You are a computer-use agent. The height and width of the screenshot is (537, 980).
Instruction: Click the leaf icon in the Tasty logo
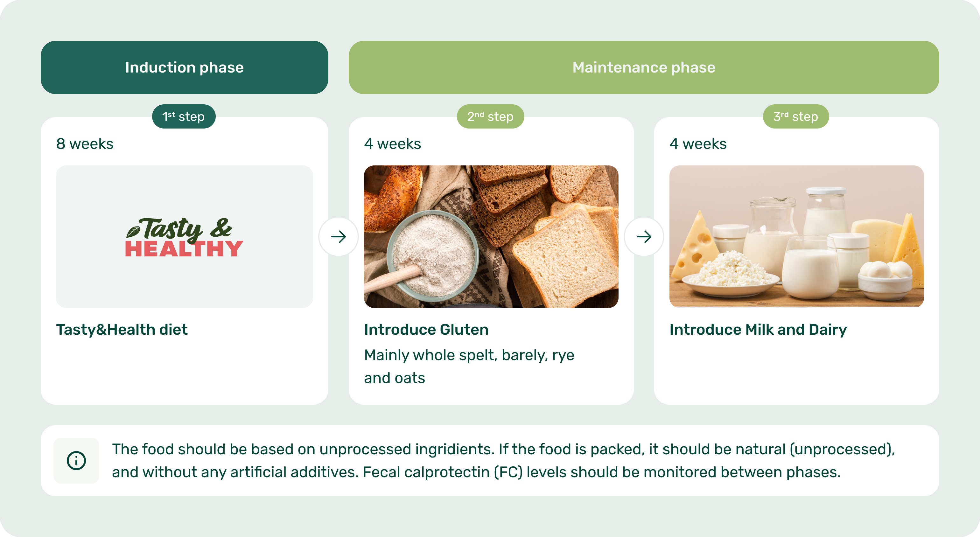point(133,231)
